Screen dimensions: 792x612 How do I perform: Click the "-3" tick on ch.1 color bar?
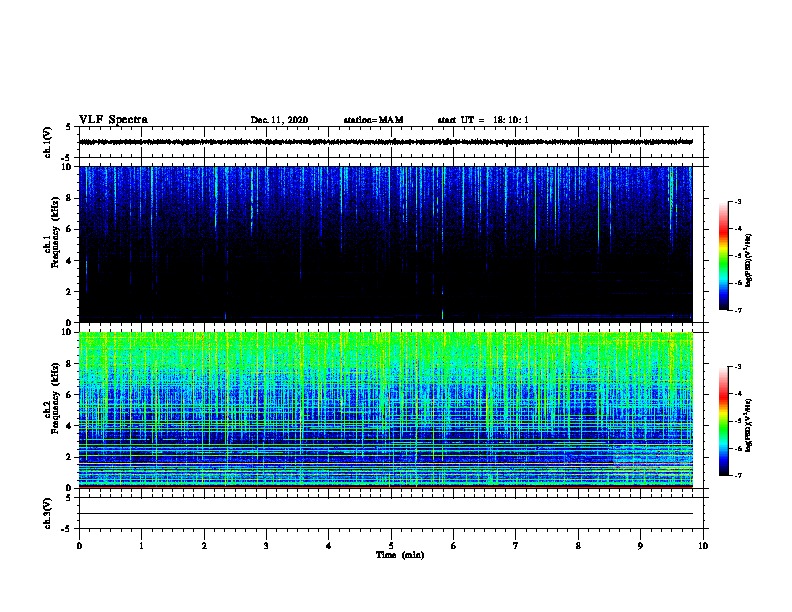(x=737, y=202)
